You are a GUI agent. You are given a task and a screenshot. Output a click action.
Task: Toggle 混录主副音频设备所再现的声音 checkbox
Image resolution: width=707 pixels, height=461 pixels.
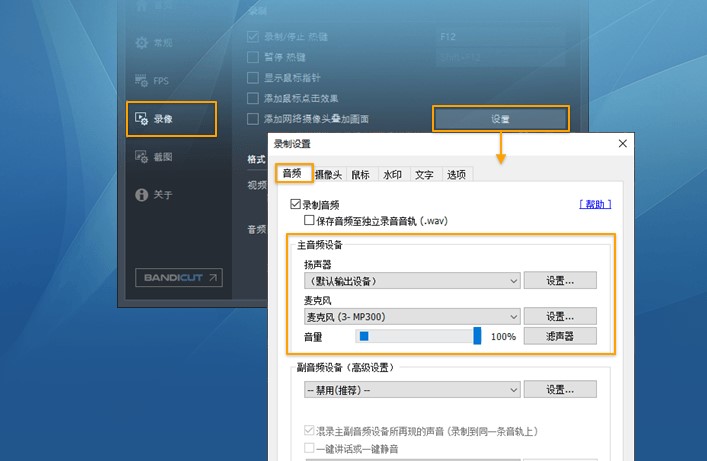tap(309, 431)
